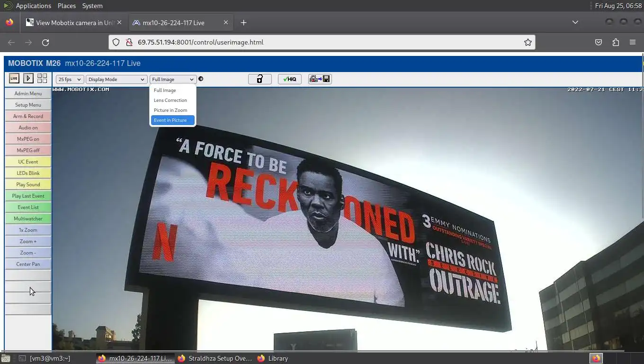
Task: Click Zoom + softbutton
Action: pos(28,241)
